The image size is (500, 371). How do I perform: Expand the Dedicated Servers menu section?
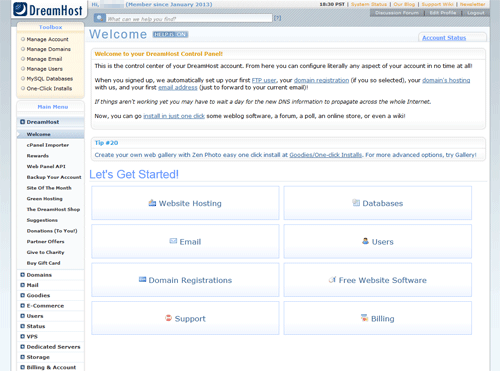(22, 347)
